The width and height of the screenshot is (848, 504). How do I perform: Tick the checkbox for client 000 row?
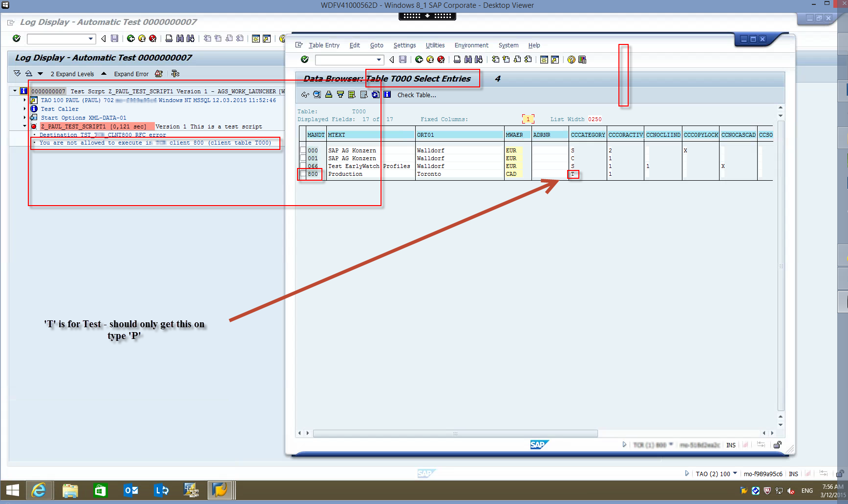(303, 150)
